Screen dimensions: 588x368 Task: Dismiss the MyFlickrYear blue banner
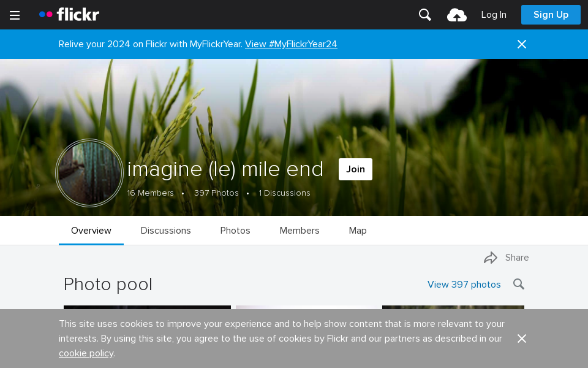pyautogui.click(x=522, y=44)
